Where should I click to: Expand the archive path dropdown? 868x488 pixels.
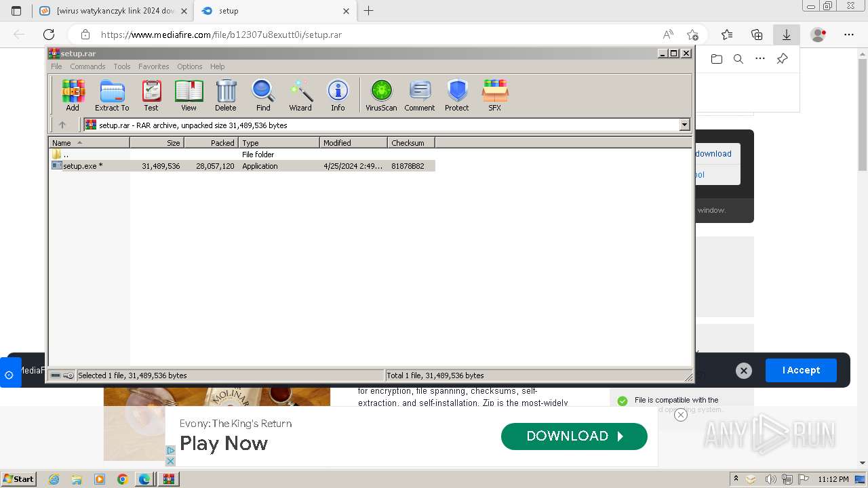pyautogui.click(x=684, y=125)
